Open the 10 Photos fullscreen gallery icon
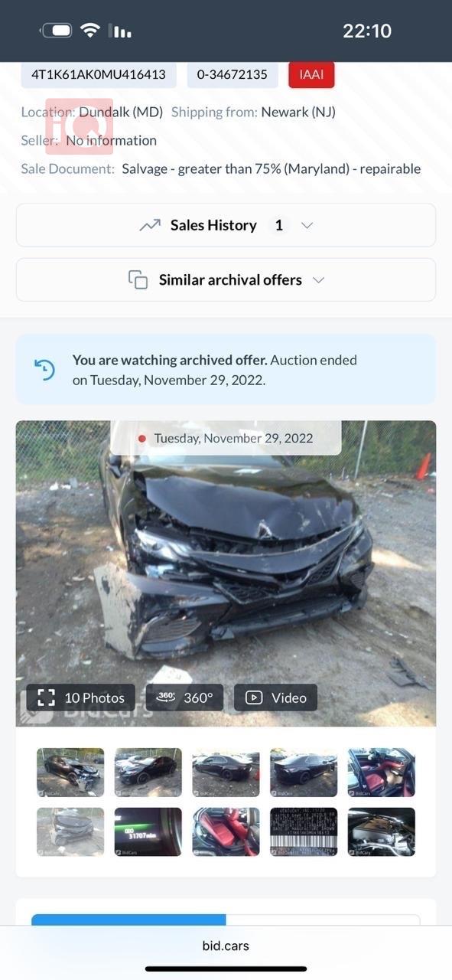The width and height of the screenshot is (452, 980). coord(47,697)
